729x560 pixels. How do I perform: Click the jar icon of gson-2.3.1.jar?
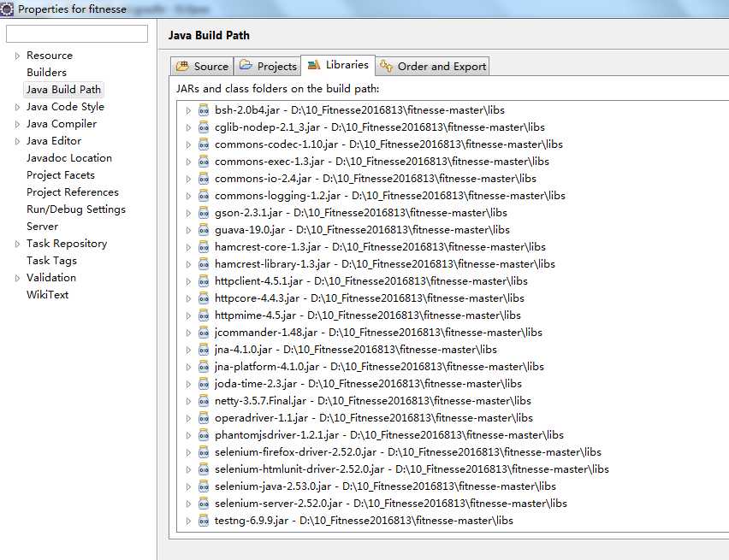[204, 213]
